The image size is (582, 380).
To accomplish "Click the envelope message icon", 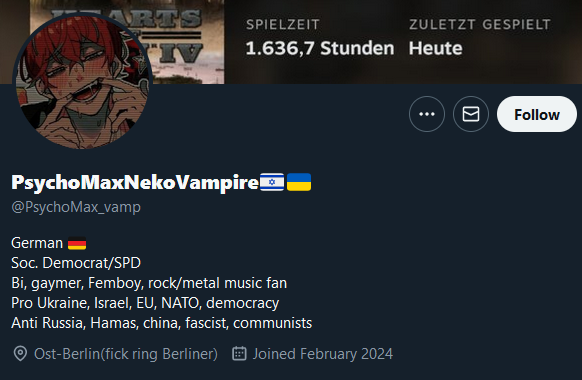I will click(x=471, y=114).
